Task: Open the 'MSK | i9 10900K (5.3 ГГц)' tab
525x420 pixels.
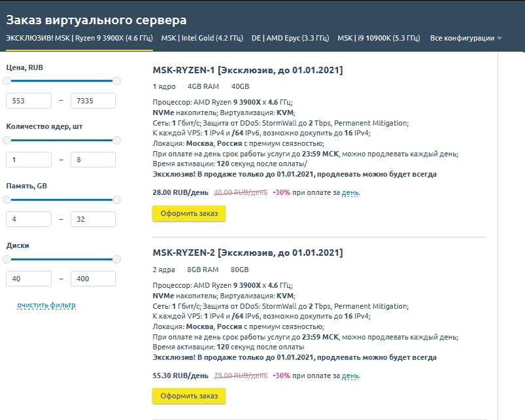Action: point(379,38)
